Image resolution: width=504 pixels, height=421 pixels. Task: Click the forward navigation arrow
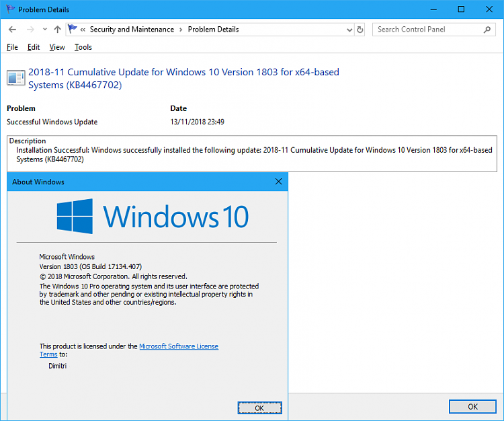(x=30, y=30)
